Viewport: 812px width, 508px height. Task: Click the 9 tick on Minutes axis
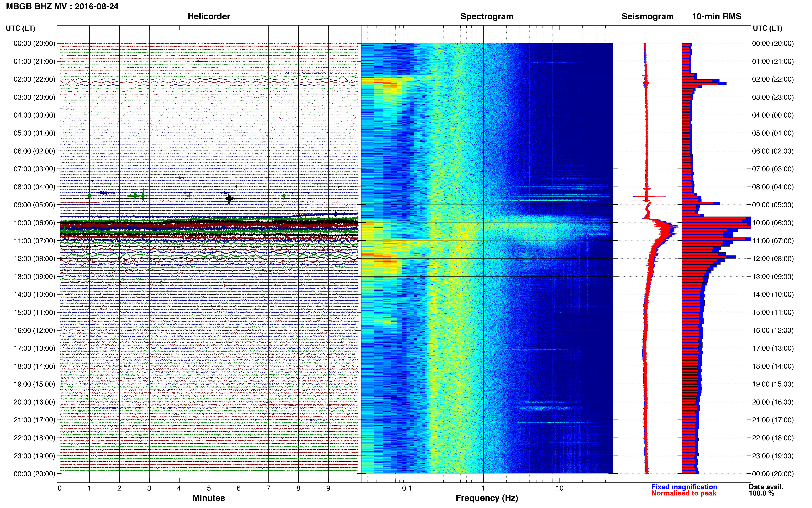[328, 488]
